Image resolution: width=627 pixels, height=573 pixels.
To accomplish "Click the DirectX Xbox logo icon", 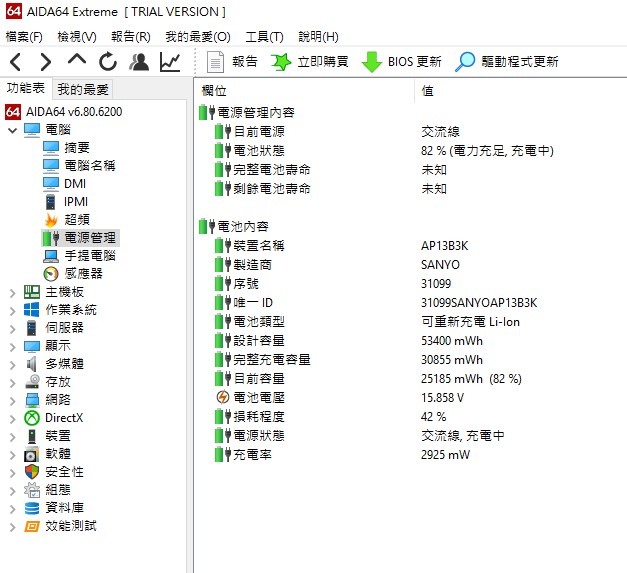I will [32, 418].
